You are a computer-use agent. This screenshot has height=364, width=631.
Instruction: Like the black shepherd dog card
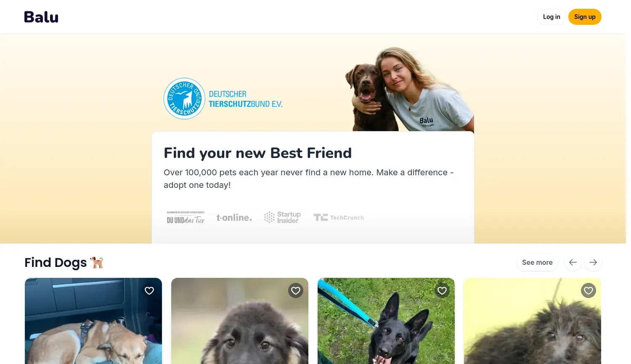click(x=442, y=290)
